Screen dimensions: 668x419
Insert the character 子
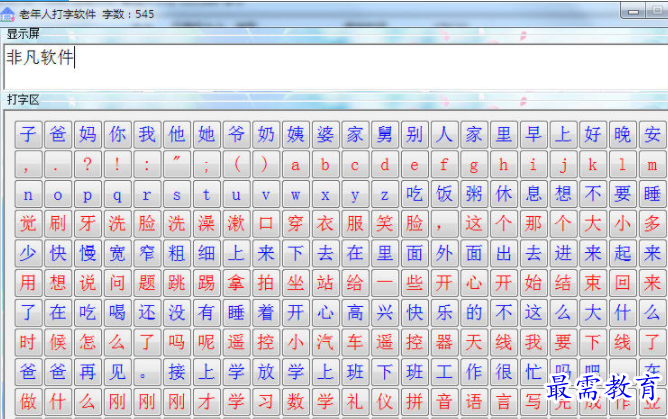(28, 135)
